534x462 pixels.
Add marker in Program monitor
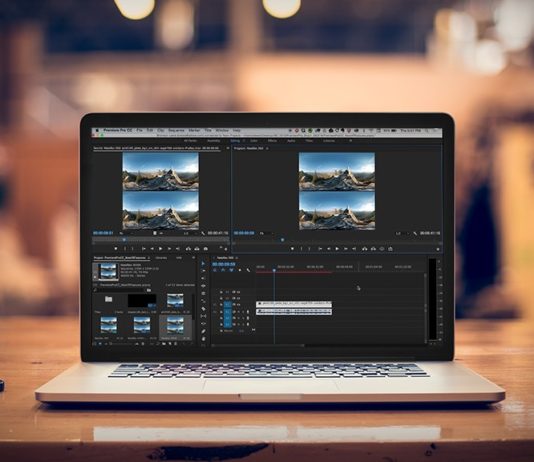(292, 249)
